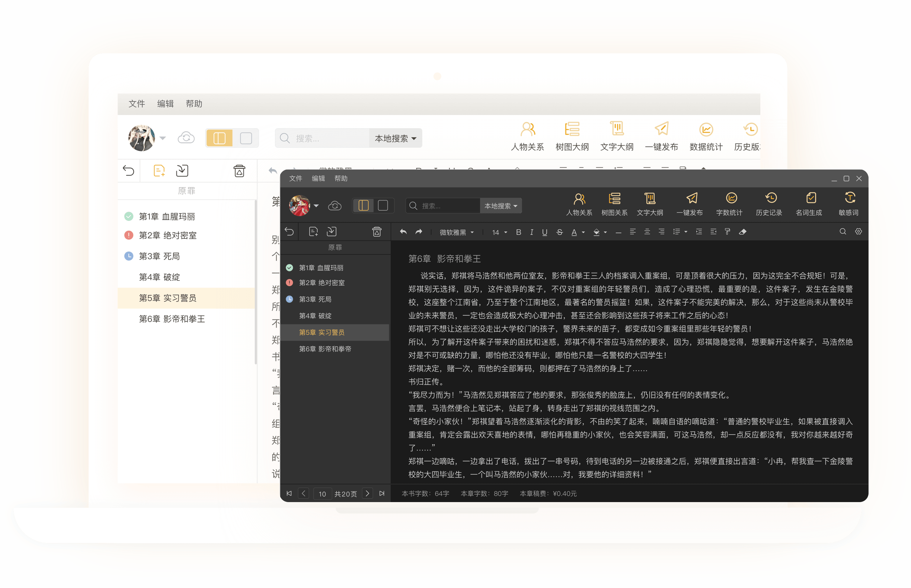Viewport: 911px width, 588px height.
Task: Open the 文件 menu in light window
Action: [x=136, y=103]
